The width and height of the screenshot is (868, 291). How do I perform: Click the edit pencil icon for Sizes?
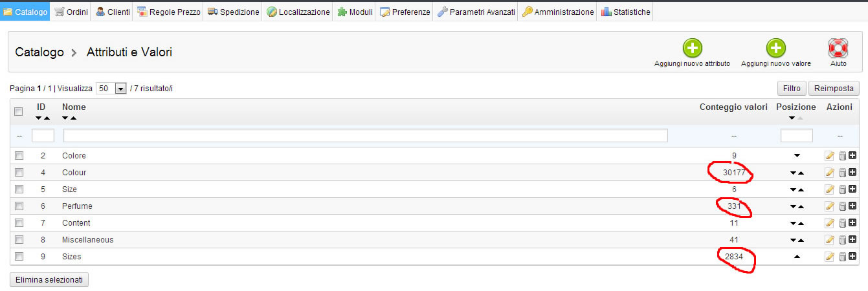[x=830, y=257]
